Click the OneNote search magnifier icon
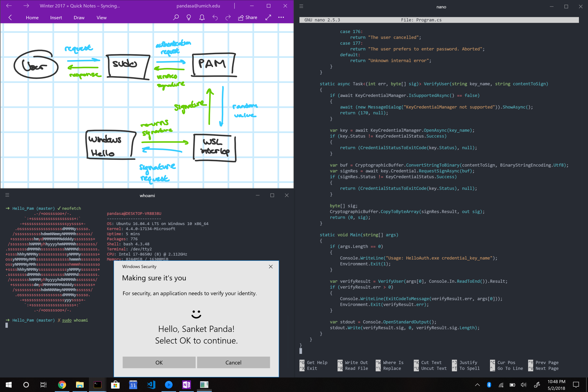This screenshot has height=392, width=588. pos(176,18)
